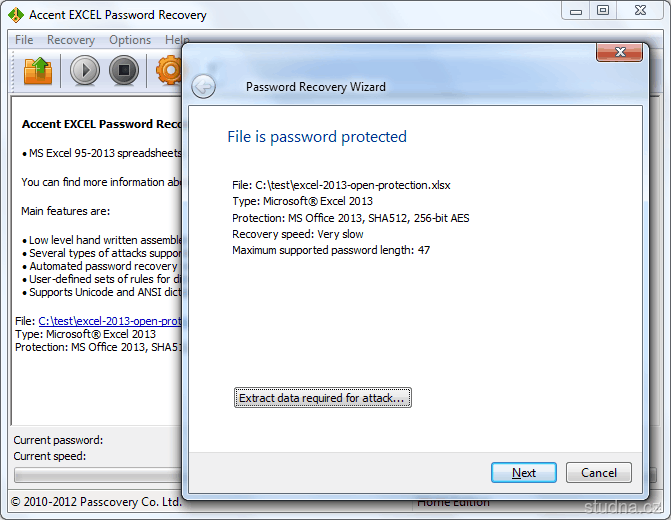Open settings via the gear icon
Screen dimensions: 671x520
(x=169, y=71)
